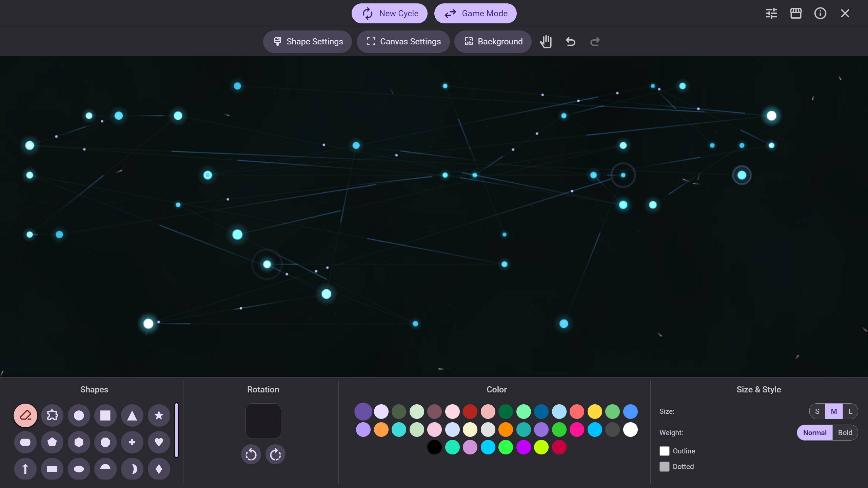The image size is (868, 488).
Task: Select the white color swatch
Action: (x=630, y=429)
